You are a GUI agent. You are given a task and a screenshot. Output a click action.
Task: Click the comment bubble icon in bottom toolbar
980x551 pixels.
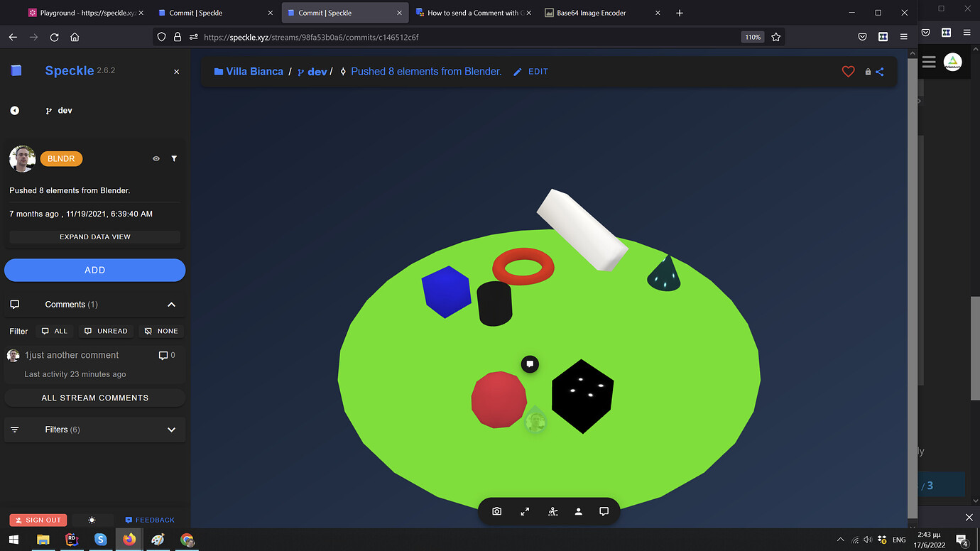point(604,511)
